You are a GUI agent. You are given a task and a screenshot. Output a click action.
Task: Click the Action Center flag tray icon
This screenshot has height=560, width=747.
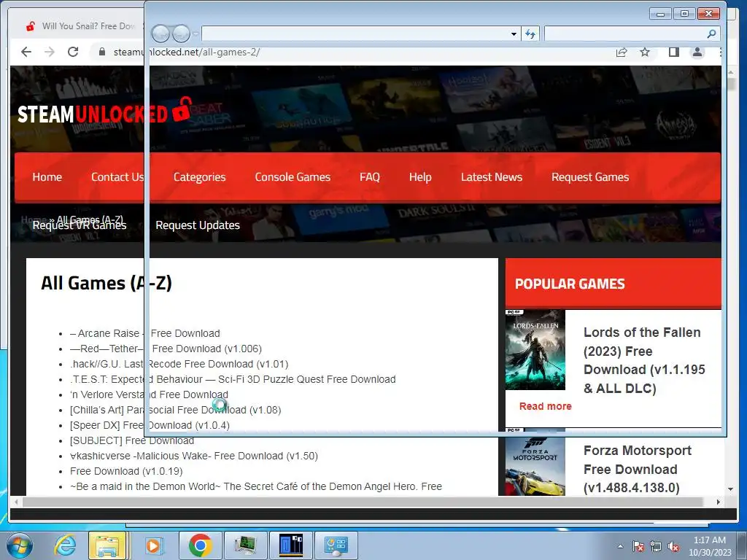[638, 546]
